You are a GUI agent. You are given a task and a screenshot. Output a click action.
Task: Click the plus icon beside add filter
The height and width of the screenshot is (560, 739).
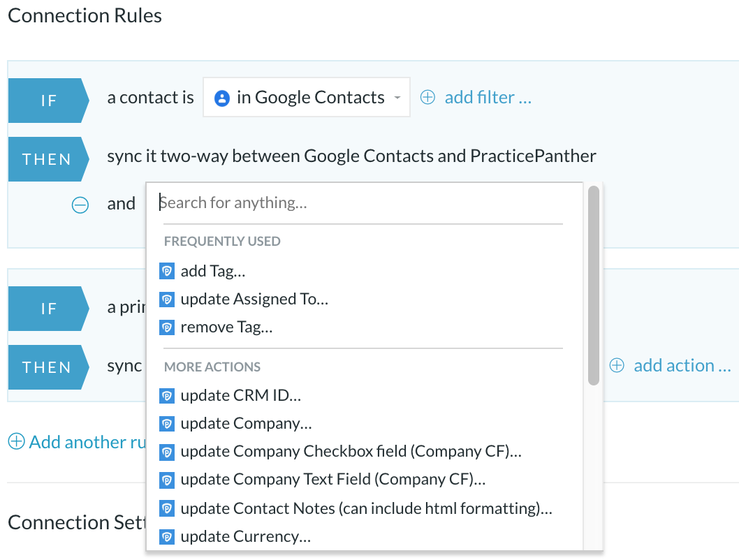pos(427,97)
